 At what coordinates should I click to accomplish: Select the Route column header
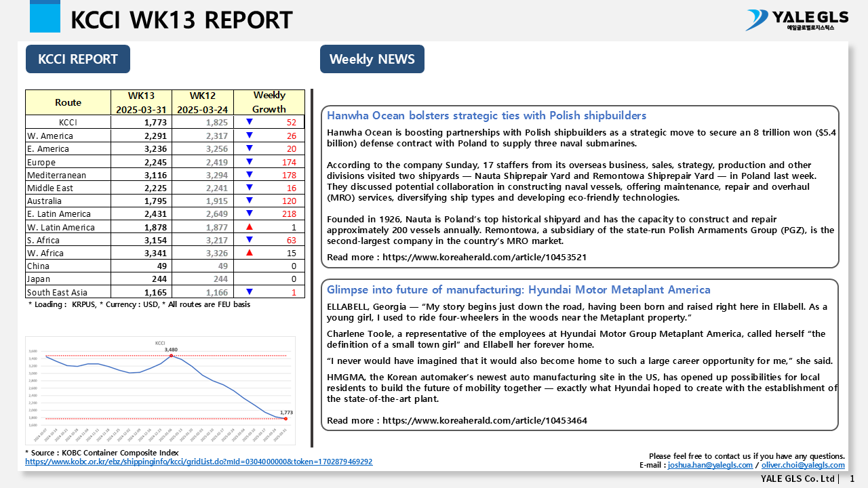click(x=68, y=102)
